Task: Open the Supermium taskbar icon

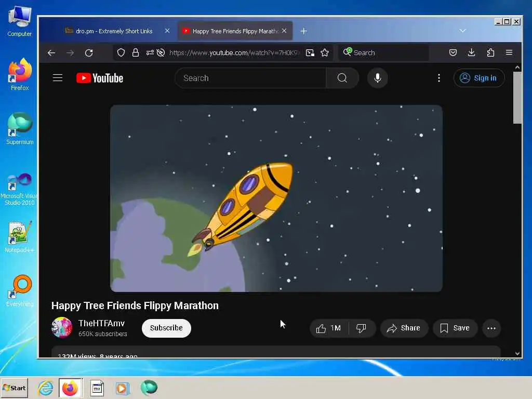Action: 149,388
